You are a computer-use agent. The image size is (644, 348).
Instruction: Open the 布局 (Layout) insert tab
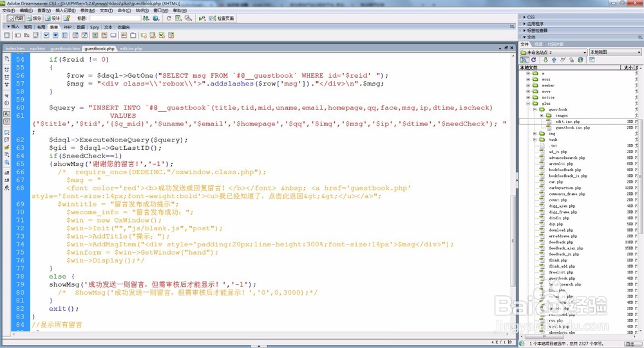(41, 27)
